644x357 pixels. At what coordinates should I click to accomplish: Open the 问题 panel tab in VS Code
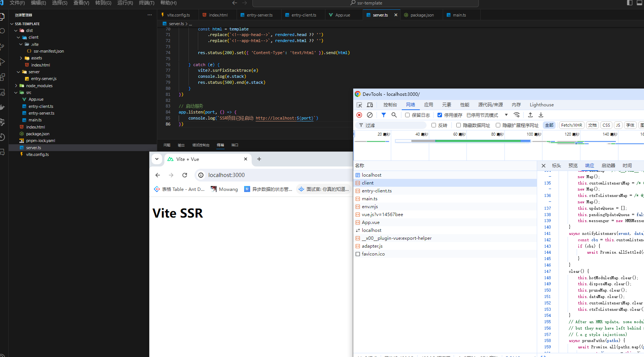point(167,145)
